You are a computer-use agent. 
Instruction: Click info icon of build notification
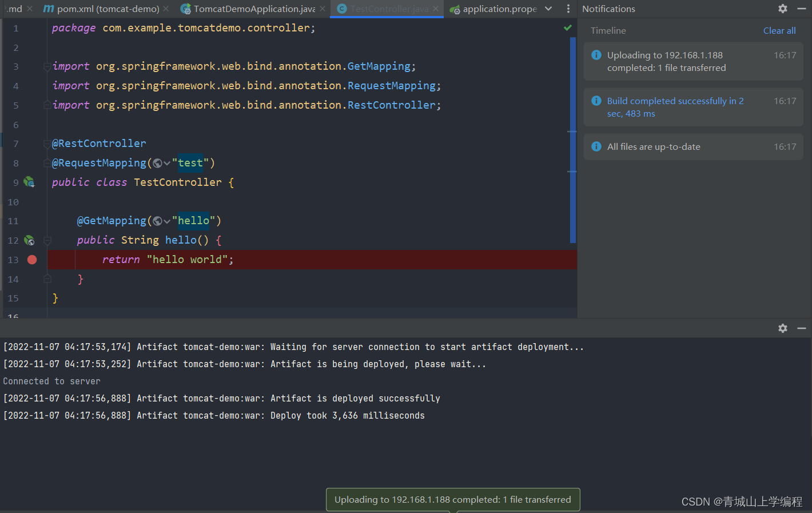coord(596,101)
